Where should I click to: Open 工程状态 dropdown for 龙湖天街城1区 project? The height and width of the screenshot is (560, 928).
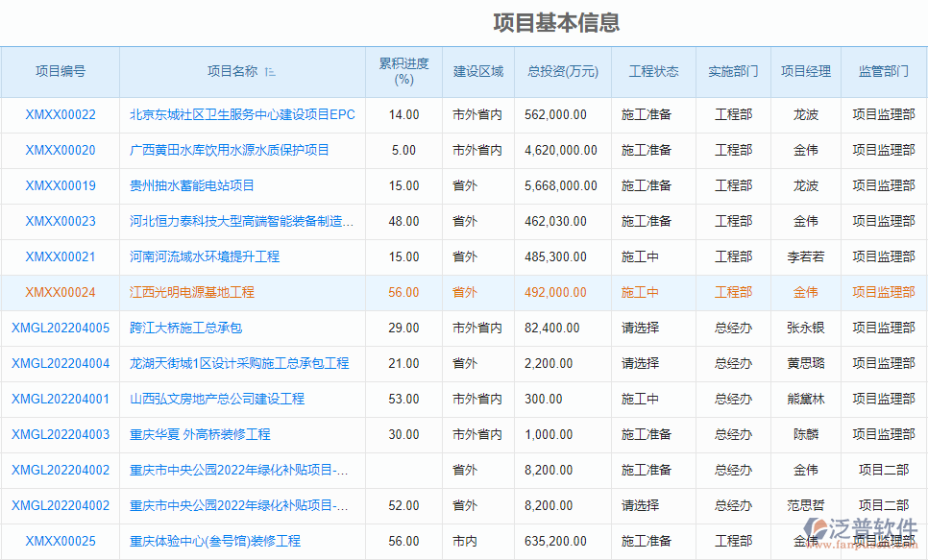pyautogui.click(x=640, y=363)
